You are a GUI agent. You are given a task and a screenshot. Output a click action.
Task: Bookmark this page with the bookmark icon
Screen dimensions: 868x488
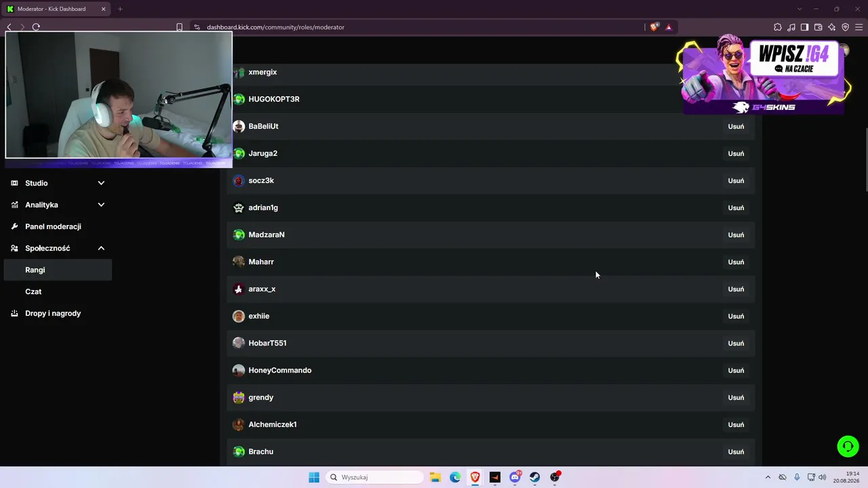179,27
